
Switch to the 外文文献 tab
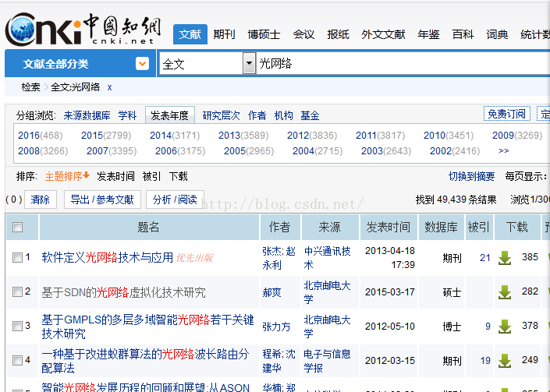click(x=383, y=34)
